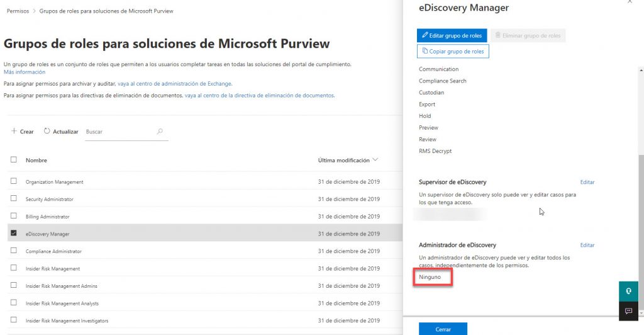This screenshot has width=644, height=335.
Task: Check Insider Risk Management Investigators checkbox
Action: (x=14, y=320)
